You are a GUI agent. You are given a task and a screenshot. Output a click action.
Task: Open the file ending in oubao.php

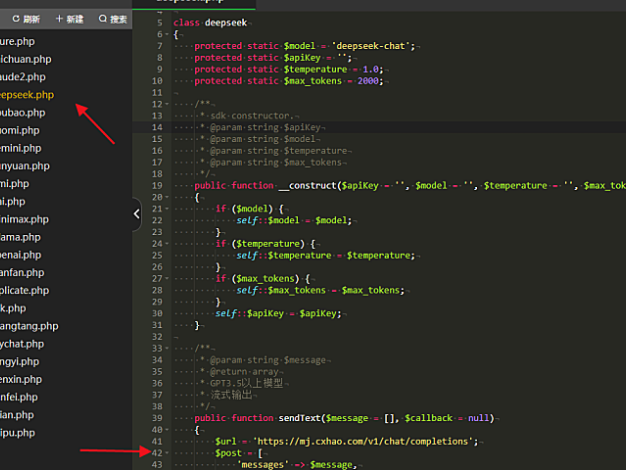point(23,112)
